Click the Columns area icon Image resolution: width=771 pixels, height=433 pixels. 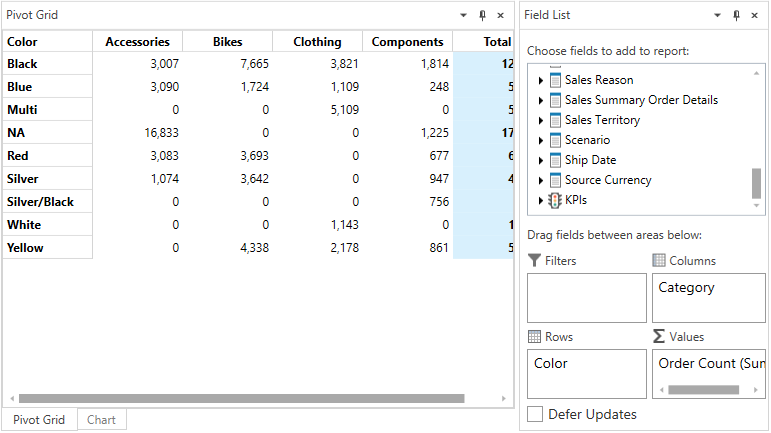[659, 260]
